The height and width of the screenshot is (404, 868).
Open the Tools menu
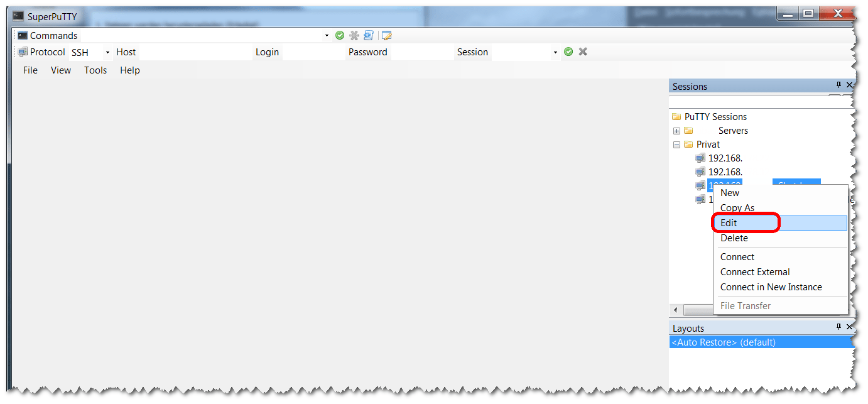(95, 70)
